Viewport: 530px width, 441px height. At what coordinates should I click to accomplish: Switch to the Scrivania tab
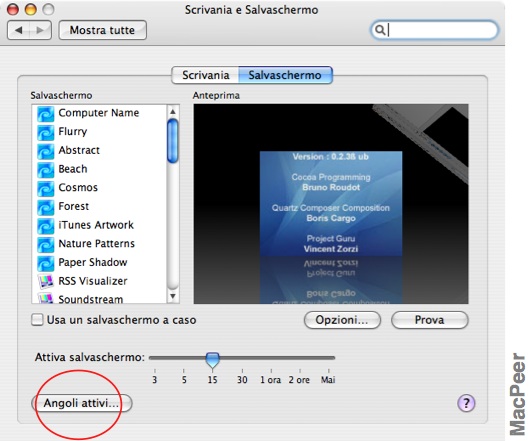(206, 75)
